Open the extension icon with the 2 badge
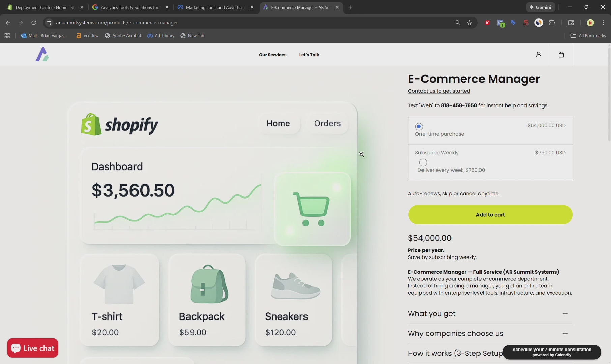 click(500, 23)
